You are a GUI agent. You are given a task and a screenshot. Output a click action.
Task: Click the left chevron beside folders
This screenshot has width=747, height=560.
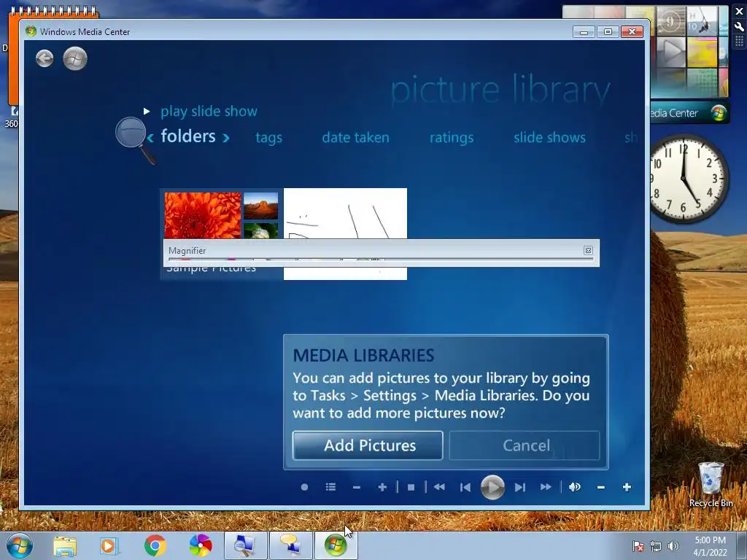coord(150,138)
